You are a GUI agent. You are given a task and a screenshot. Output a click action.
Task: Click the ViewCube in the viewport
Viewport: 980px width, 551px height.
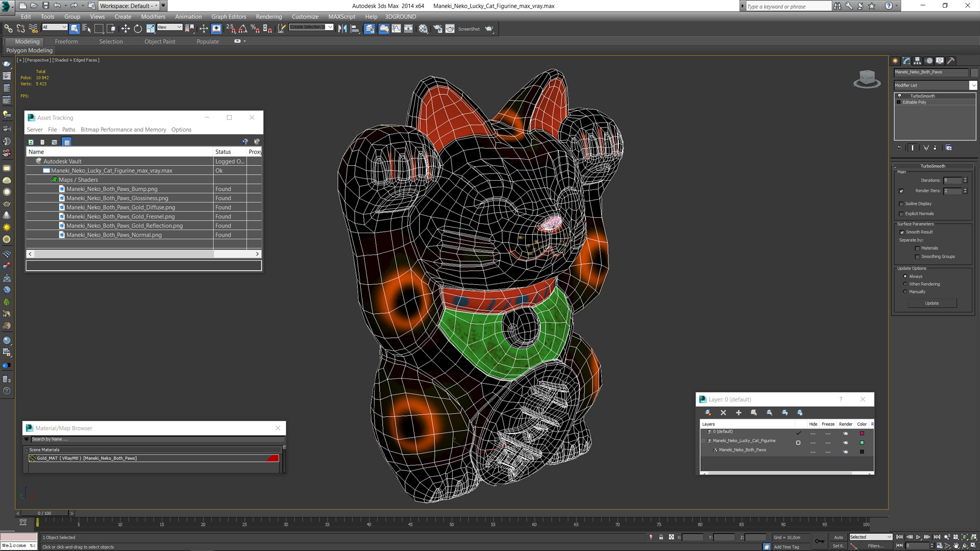tap(867, 79)
